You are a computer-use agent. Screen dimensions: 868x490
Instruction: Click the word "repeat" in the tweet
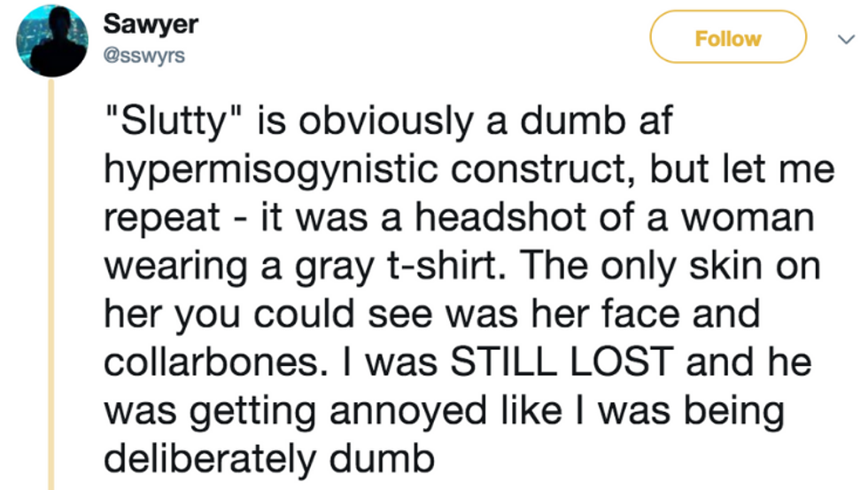click(161, 219)
